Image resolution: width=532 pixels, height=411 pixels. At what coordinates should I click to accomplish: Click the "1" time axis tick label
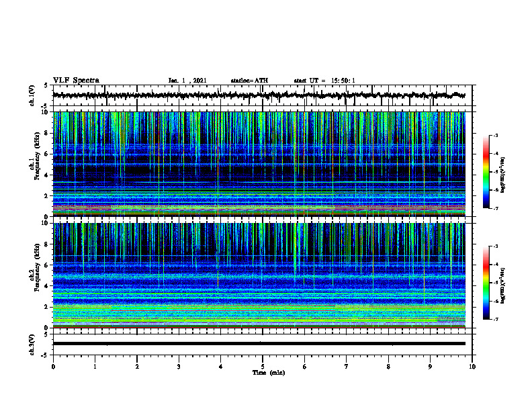95,367
